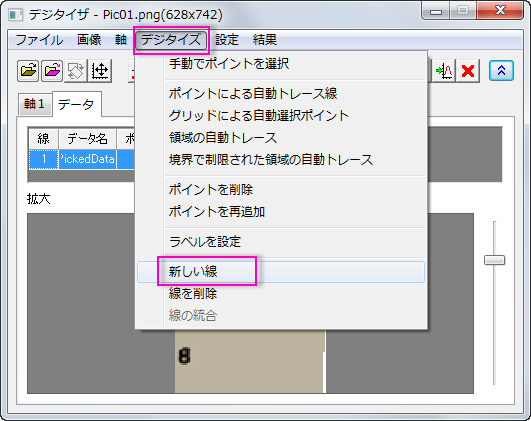
Task: Open the 画像 menu
Action: pyautogui.click(x=89, y=40)
